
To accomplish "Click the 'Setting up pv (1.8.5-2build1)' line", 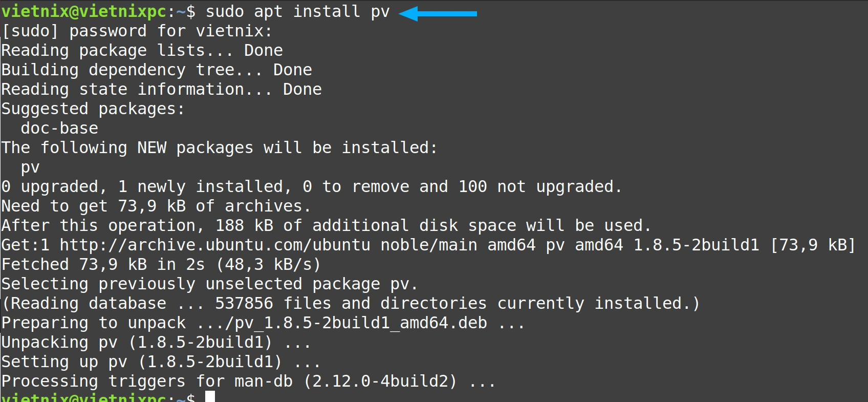I will pyautogui.click(x=161, y=362).
